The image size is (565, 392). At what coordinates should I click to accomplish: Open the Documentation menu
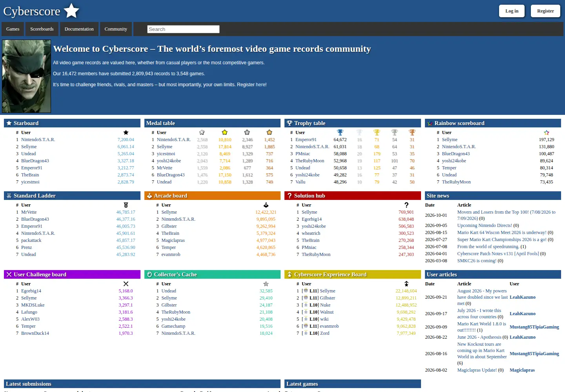pyautogui.click(x=79, y=29)
